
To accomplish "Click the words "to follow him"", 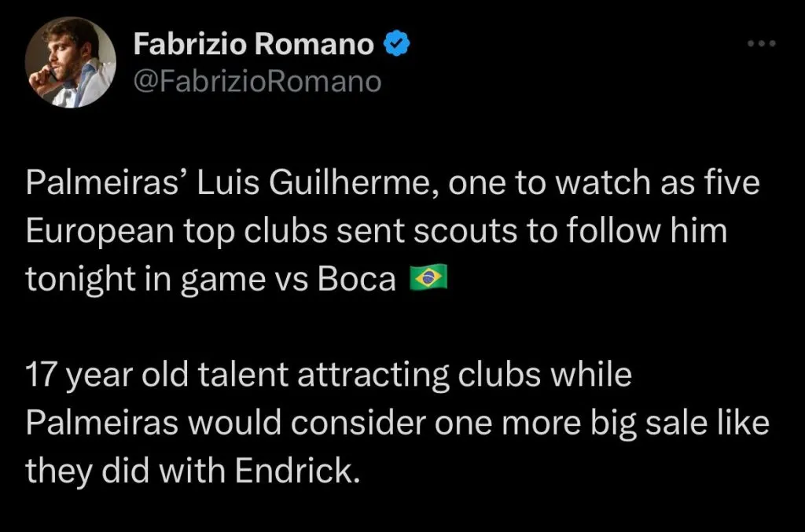I will (x=621, y=233).
